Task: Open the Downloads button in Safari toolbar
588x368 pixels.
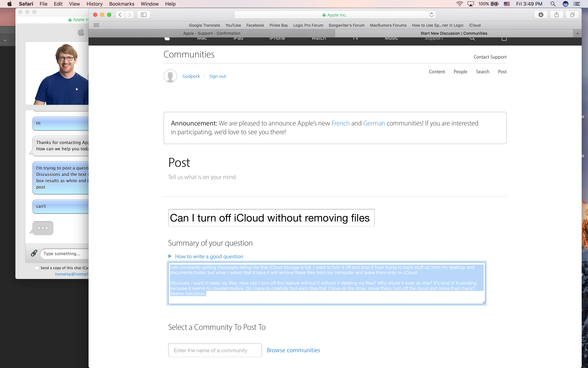Action: 541,15
